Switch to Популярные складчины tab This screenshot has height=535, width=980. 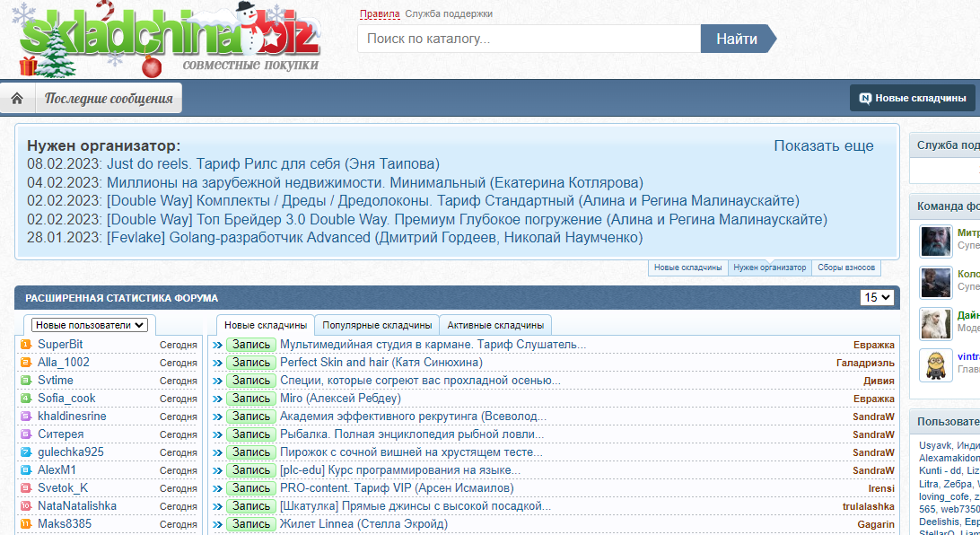click(x=377, y=325)
